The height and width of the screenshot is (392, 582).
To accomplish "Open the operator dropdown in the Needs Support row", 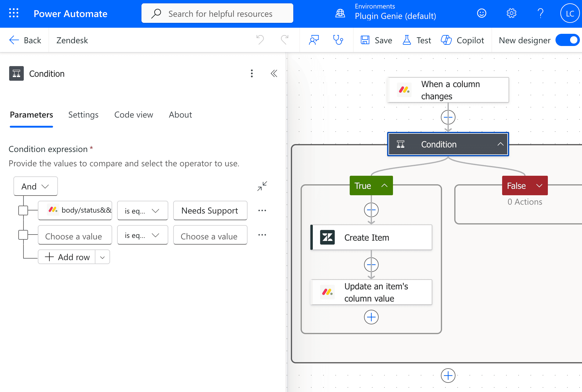I will coord(142,210).
